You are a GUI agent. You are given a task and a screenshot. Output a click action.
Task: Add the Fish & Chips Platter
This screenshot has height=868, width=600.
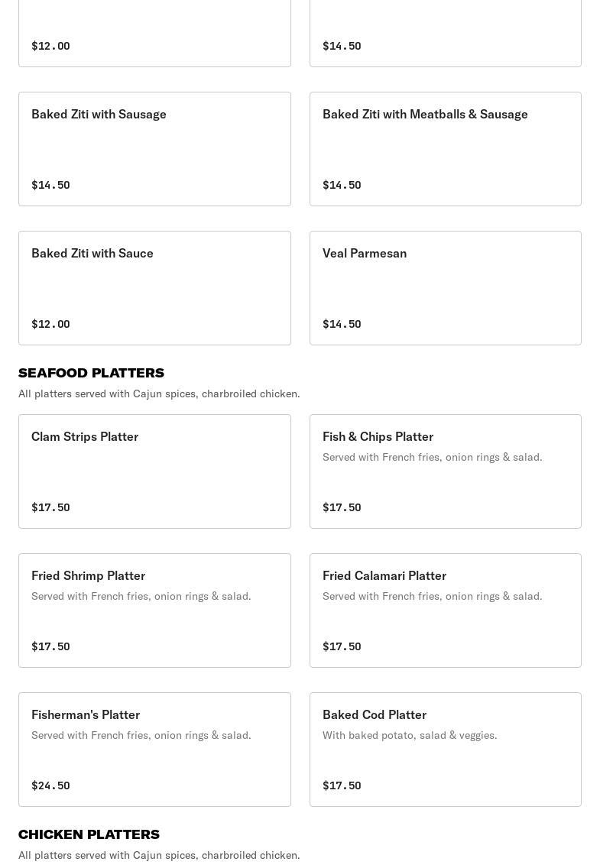point(378,437)
